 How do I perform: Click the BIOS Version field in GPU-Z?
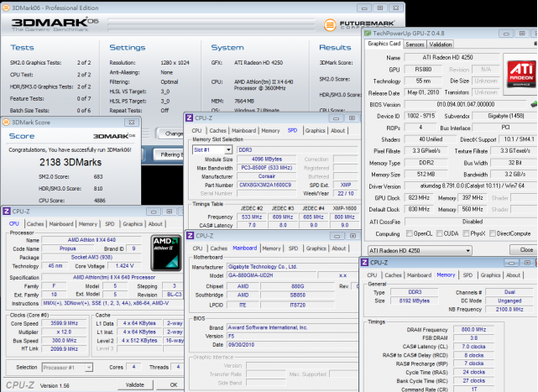click(x=465, y=104)
